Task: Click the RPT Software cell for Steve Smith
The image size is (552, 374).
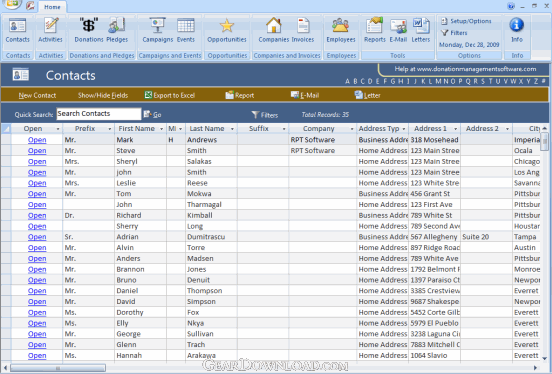Action: click(x=322, y=151)
